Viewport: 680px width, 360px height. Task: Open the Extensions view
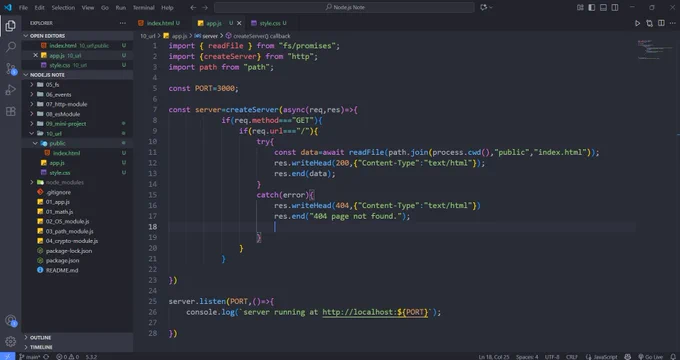[10, 111]
